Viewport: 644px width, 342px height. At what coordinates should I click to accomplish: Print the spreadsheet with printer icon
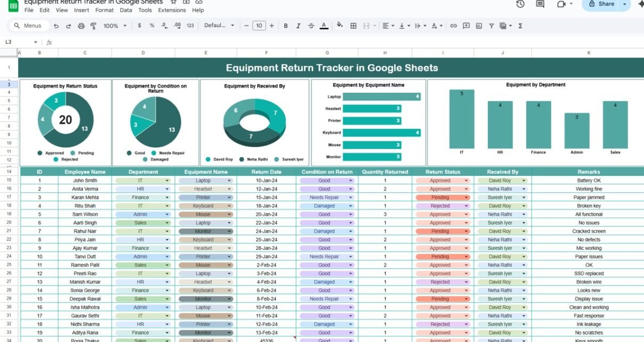(x=81, y=26)
